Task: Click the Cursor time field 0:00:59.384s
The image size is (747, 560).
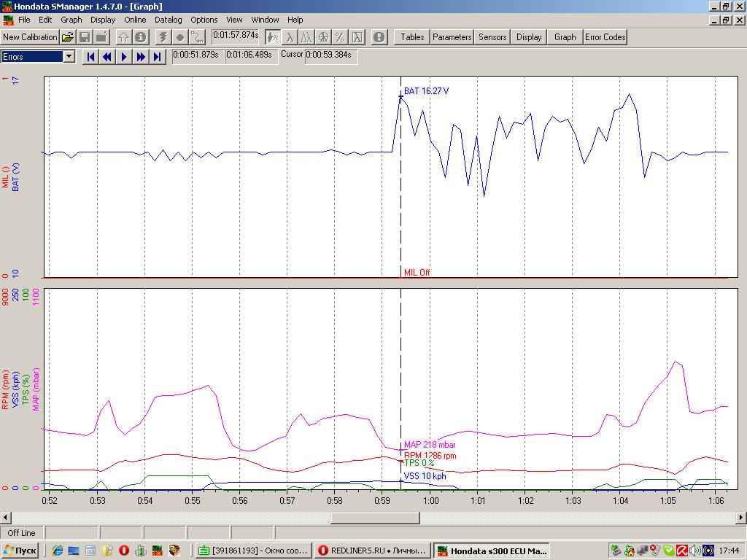Action: (330, 55)
